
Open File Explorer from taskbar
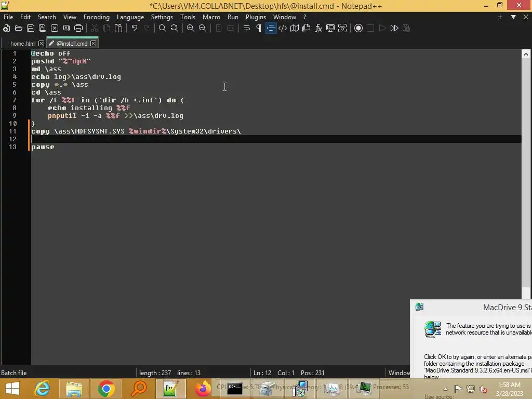point(74,389)
